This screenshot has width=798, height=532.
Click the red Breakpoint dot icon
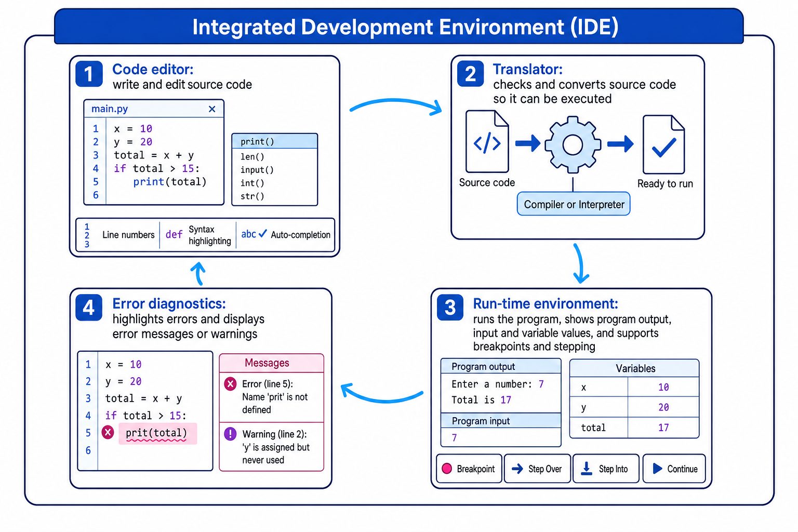447,469
